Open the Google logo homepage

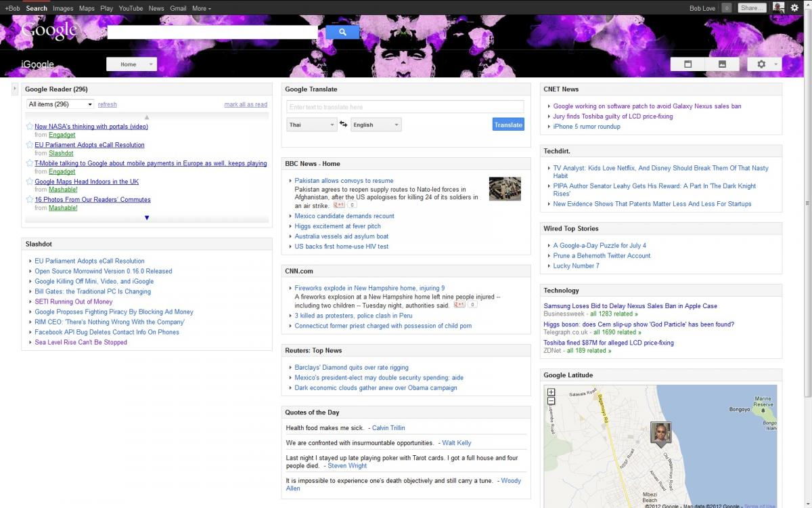click(x=49, y=30)
